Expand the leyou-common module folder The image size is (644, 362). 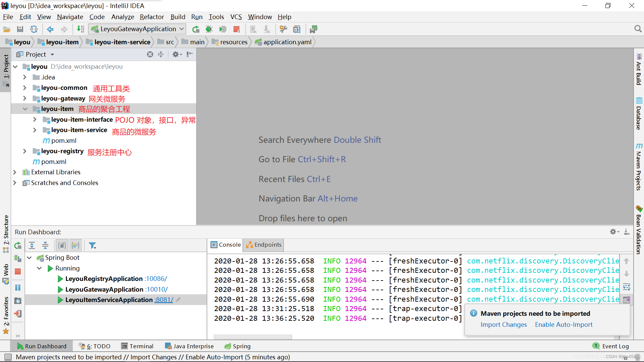(x=24, y=88)
